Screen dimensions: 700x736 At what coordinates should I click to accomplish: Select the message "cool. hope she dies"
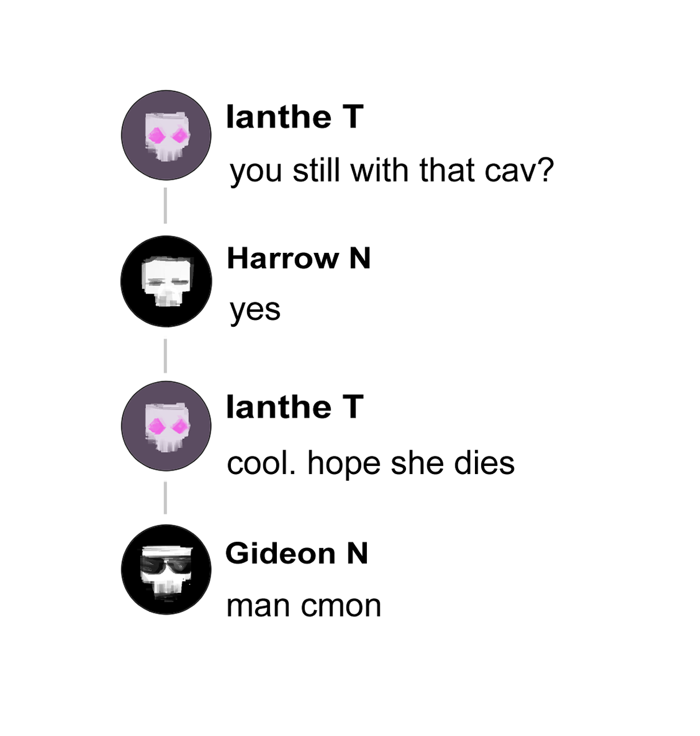click(370, 463)
